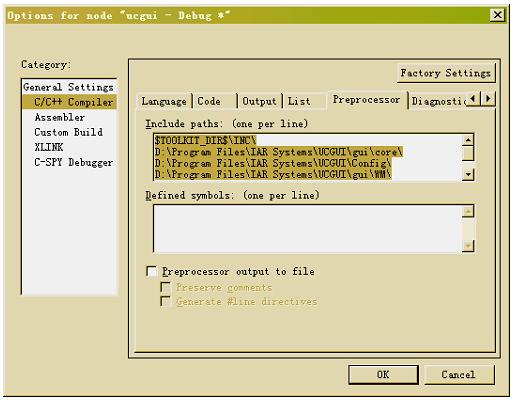Click the $TOOLKIT_DIR$\INC\ include path line

point(205,140)
